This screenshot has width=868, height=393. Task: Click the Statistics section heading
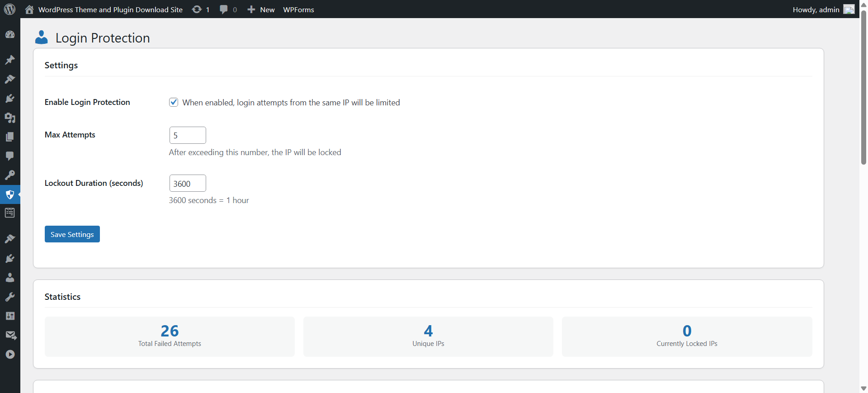coord(62,297)
